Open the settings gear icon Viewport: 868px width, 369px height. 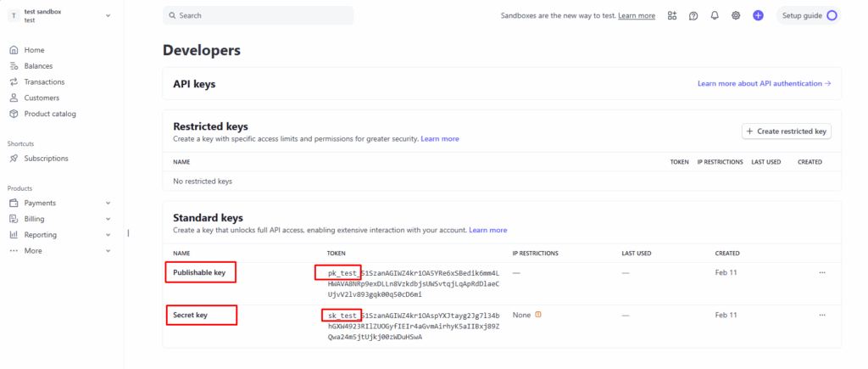click(736, 15)
